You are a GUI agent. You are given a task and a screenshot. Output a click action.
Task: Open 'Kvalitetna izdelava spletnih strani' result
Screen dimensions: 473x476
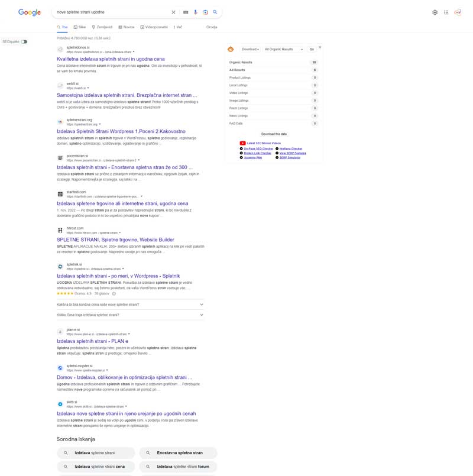(x=111, y=59)
